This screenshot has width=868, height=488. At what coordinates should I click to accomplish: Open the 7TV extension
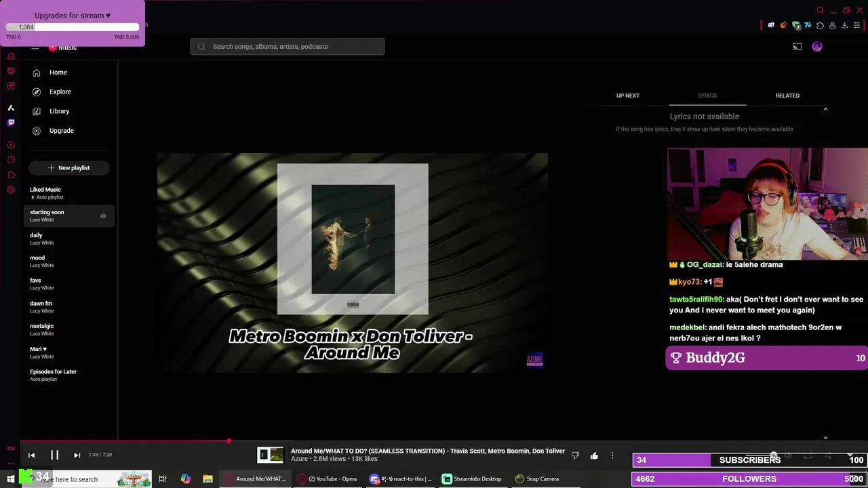(x=808, y=26)
